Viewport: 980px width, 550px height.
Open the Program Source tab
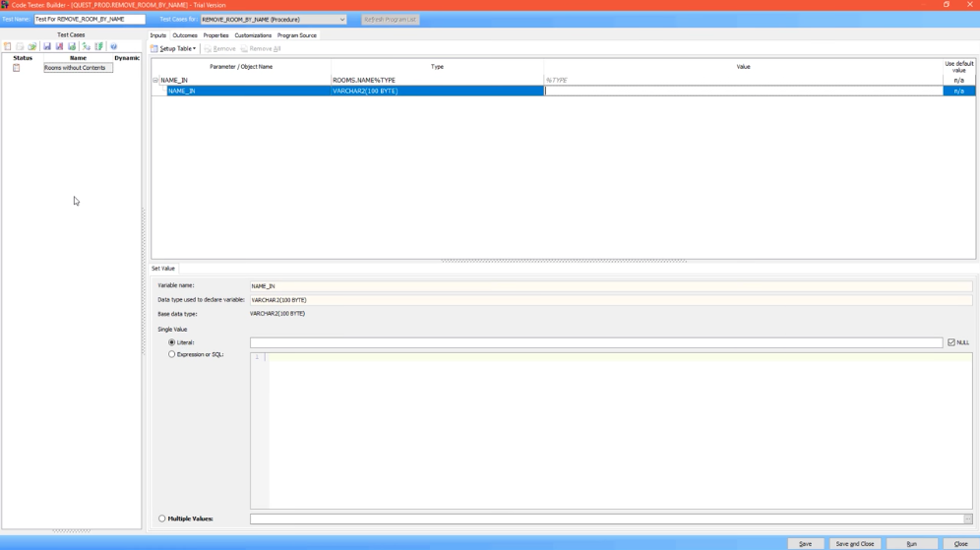[296, 35]
